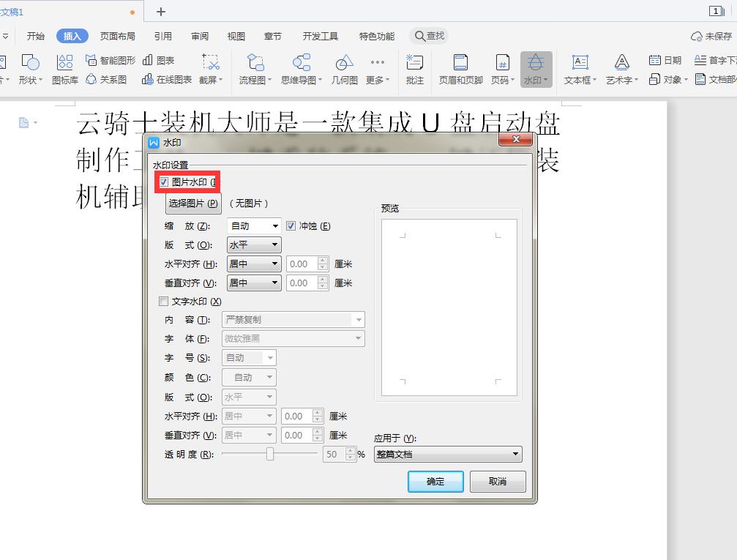Screen dimensions: 737x560
Task: Insert a text box (文本框)
Action: click(x=580, y=69)
